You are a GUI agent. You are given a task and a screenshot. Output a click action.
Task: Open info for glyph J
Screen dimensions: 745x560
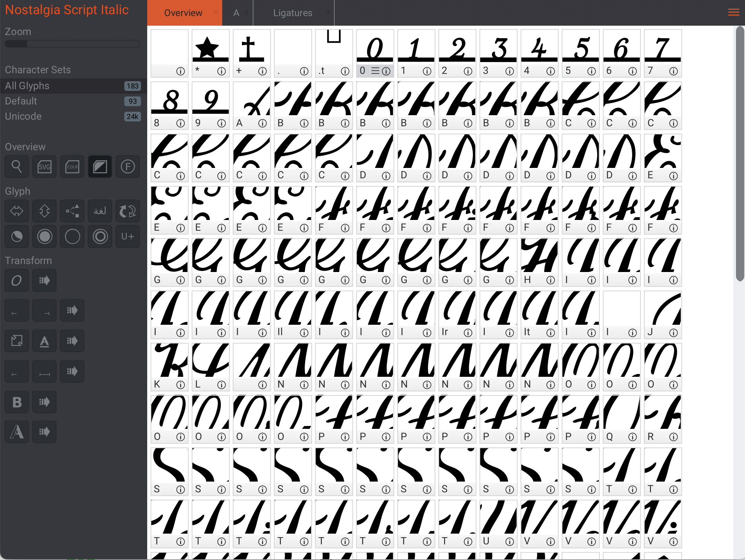coord(673,333)
